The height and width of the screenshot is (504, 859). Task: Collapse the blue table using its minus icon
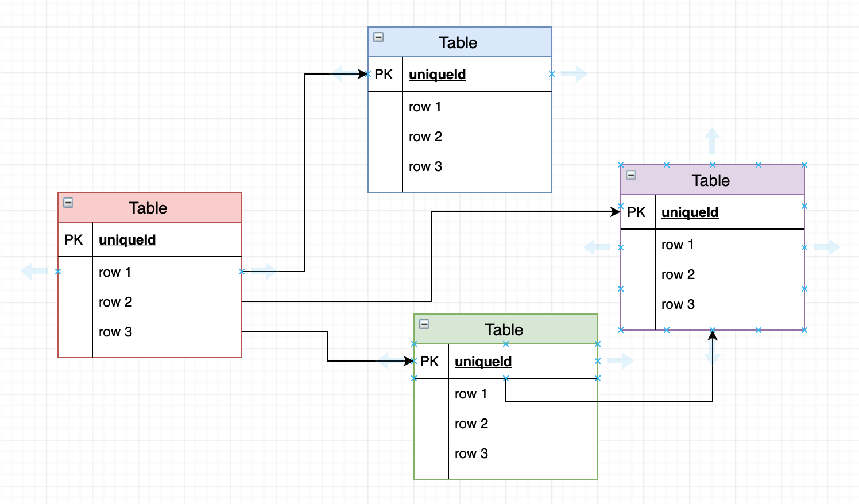(378, 36)
